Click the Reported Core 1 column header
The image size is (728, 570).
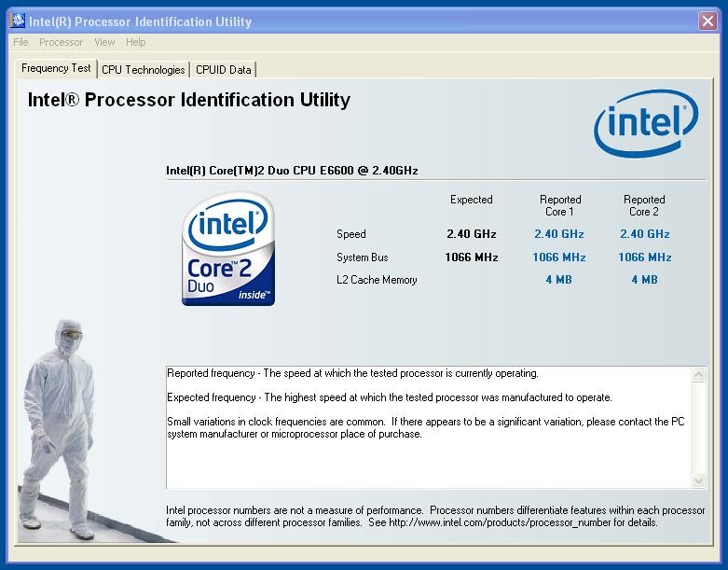[x=560, y=205]
